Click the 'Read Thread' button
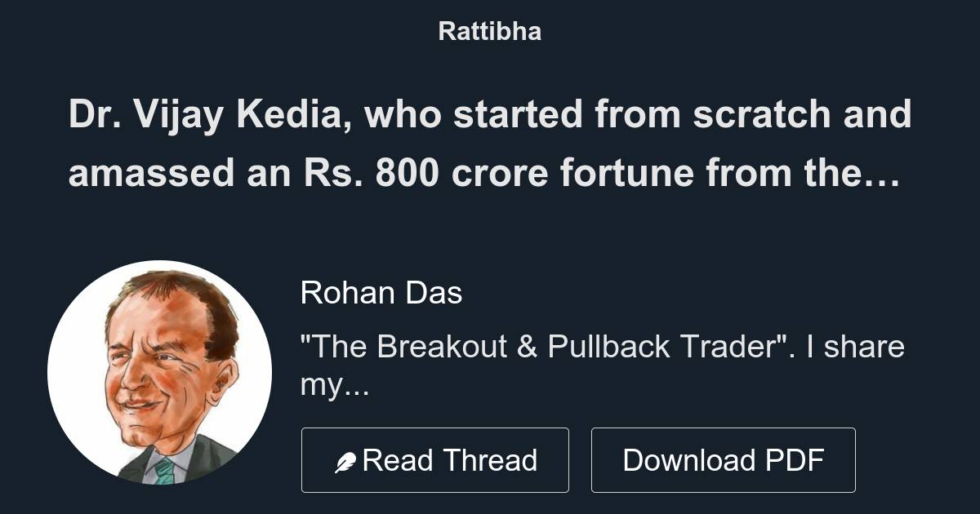Screen dimensions: 980x514 coord(435,459)
